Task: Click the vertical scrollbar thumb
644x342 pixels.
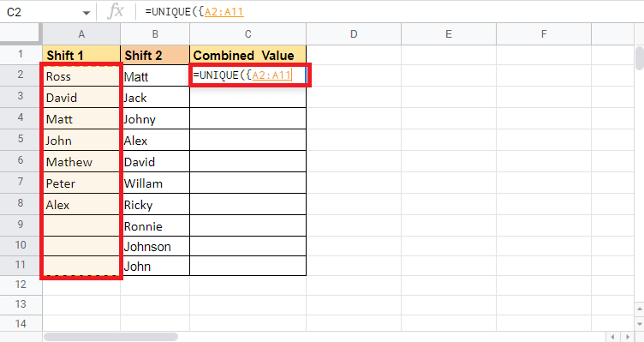Action: (640, 58)
